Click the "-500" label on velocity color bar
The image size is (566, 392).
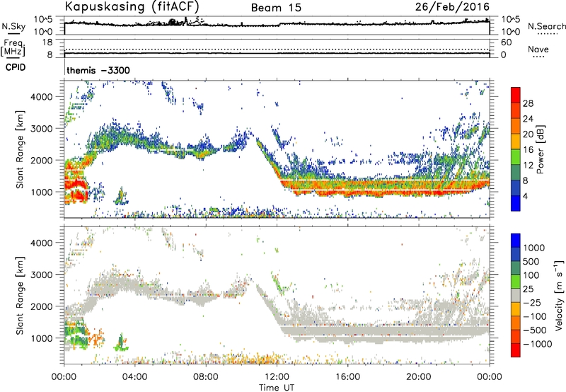tap(535, 330)
